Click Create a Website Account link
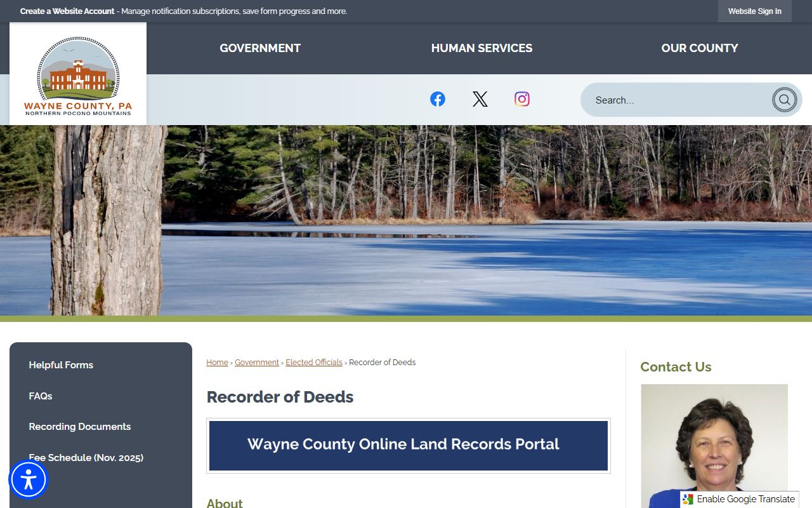The width and height of the screenshot is (812, 508). pos(67,11)
